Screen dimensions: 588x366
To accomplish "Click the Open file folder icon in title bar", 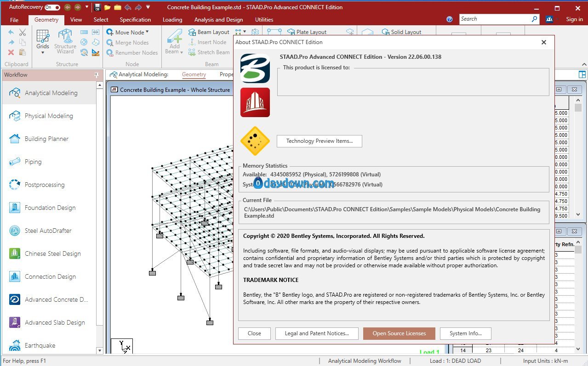I will coord(107,7).
